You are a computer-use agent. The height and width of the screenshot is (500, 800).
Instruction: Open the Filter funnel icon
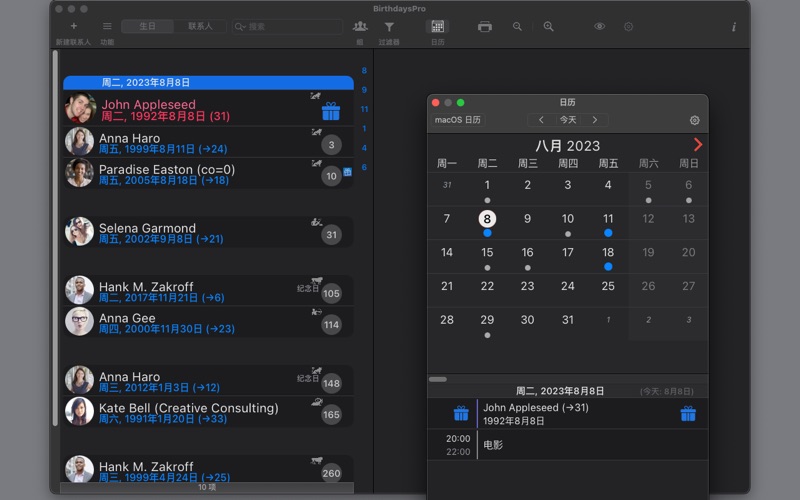(389, 26)
